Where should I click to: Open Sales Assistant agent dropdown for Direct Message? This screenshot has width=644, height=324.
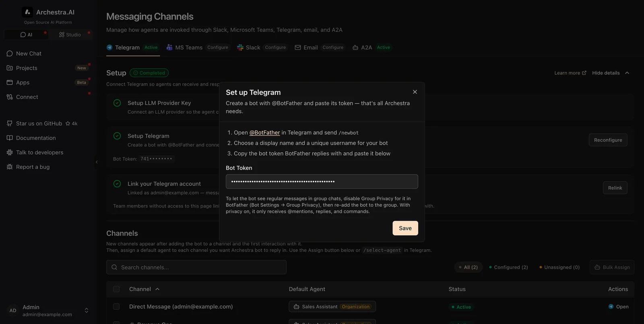coord(332,307)
